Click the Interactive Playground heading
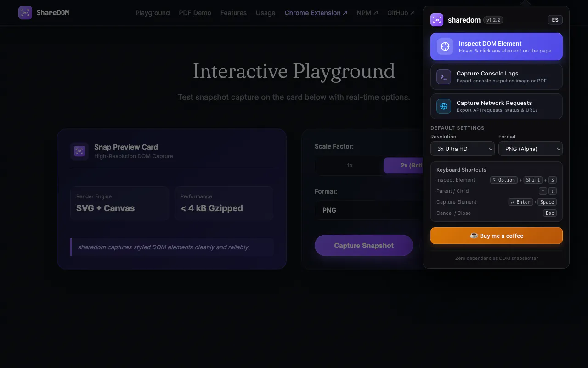The width and height of the screenshot is (588, 368). coord(294,71)
